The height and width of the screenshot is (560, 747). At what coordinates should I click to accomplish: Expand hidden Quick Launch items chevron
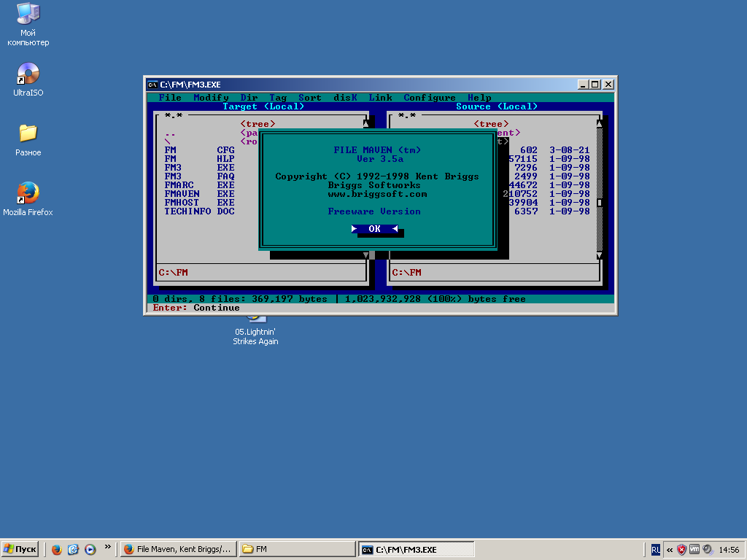(x=108, y=547)
